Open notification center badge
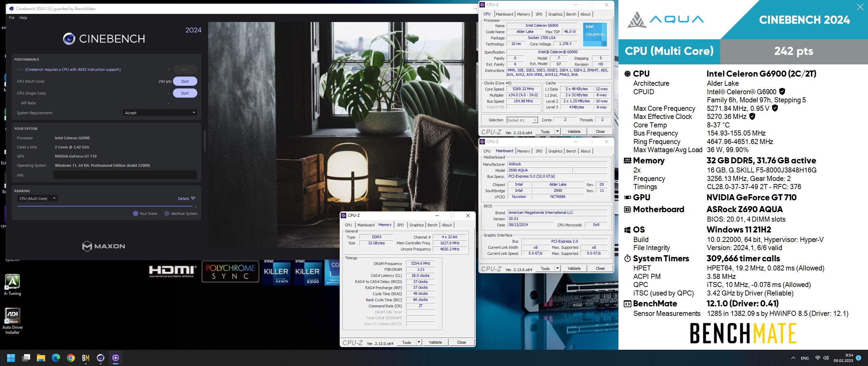Screen dimensions: 868x366 (x=859, y=358)
